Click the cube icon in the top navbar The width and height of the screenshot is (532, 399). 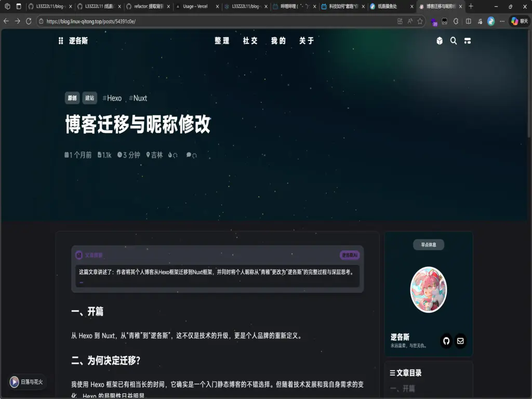coord(439,41)
